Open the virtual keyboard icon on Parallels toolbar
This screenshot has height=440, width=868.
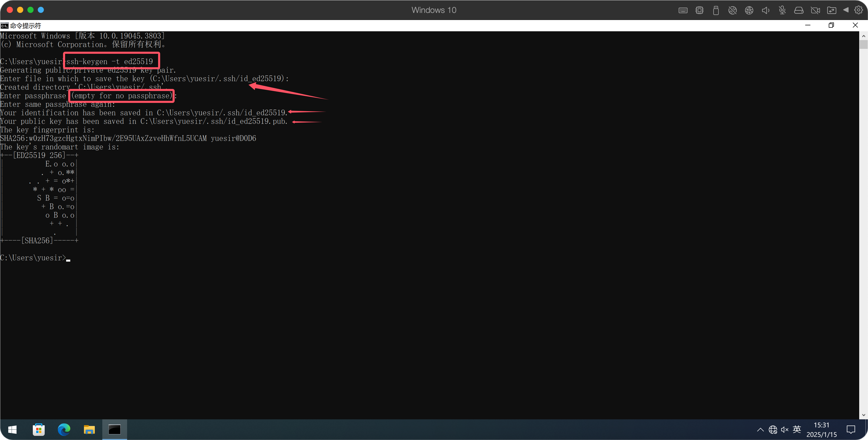[x=683, y=10]
